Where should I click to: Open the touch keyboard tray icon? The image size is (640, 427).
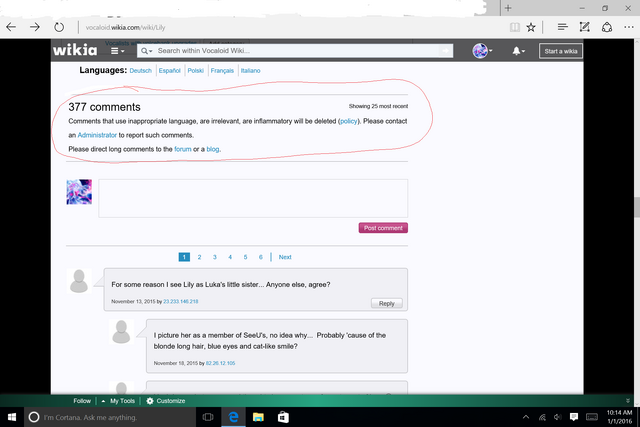(x=592, y=417)
